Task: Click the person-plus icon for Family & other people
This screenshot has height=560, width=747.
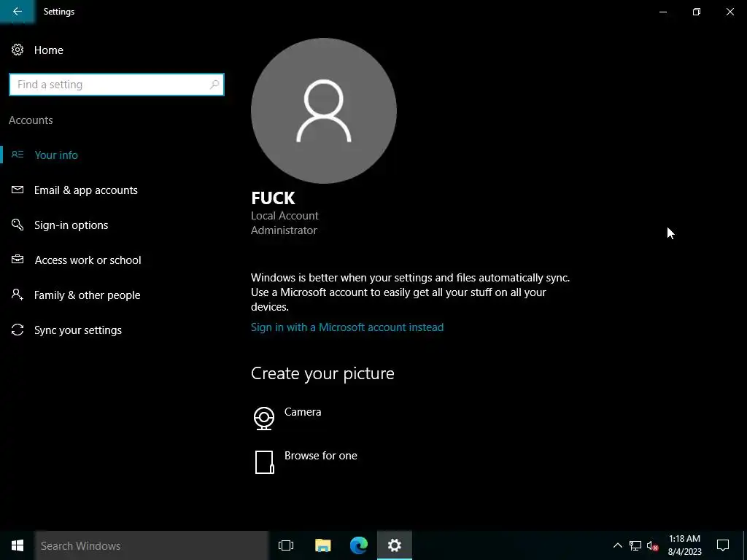Action: click(18, 295)
